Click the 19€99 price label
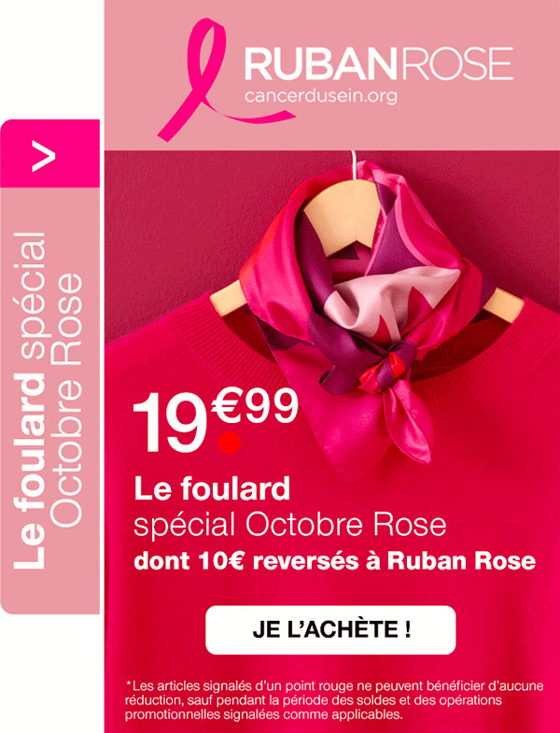The image size is (560, 733). (x=216, y=422)
